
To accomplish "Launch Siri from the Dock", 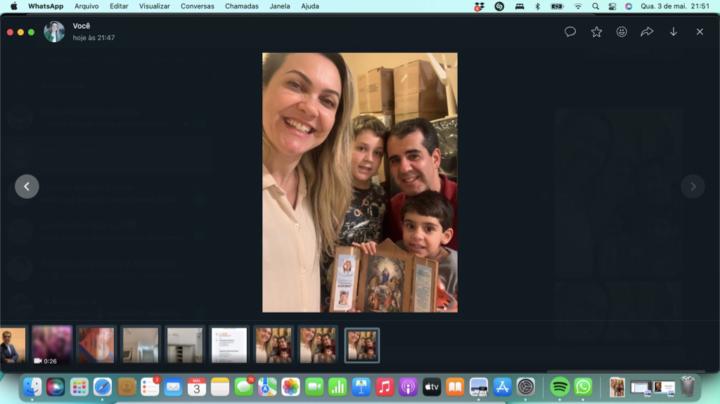I will (x=56, y=387).
